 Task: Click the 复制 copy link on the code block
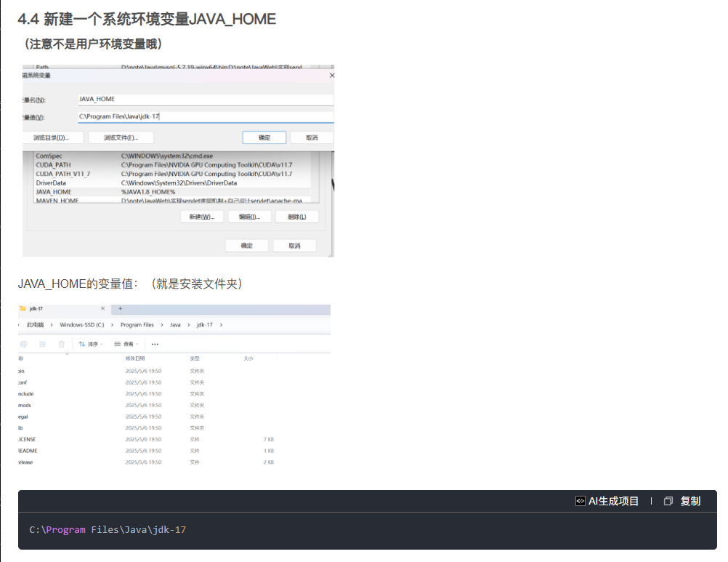[691, 501]
